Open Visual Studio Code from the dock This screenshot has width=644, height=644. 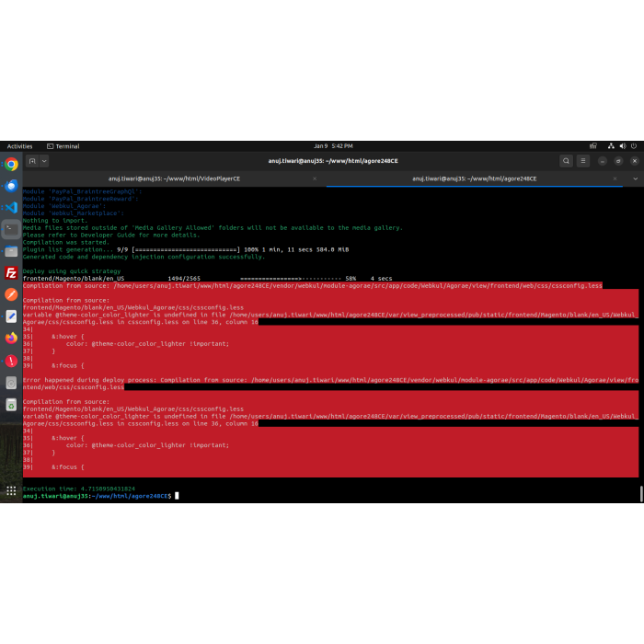[x=11, y=207]
